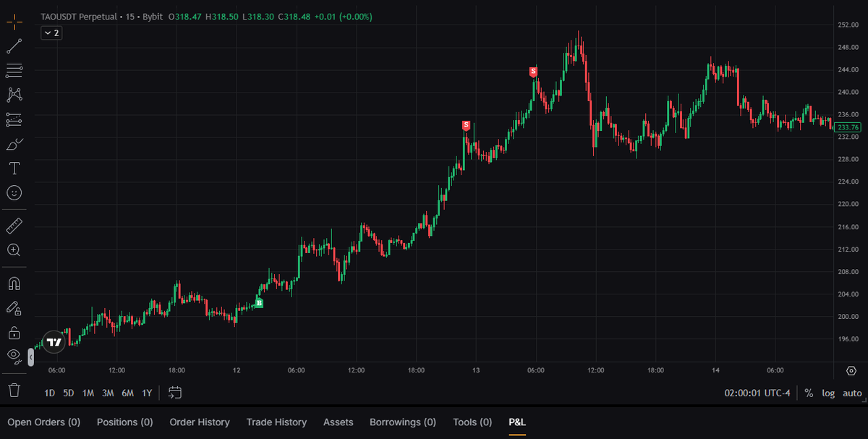Image resolution: width=868 pixels, height=439 pixels.
Task: Set chart range to 1D
Action: click(x=49, y=393)
